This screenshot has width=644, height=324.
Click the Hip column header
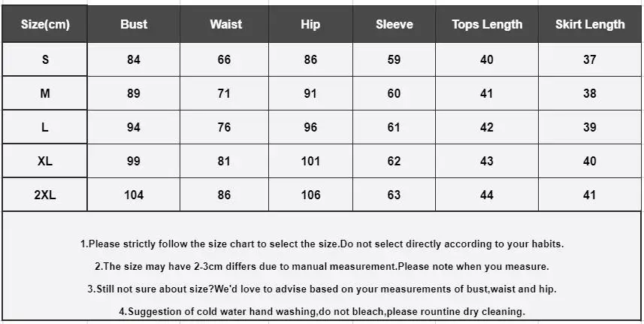pos(310,24)
